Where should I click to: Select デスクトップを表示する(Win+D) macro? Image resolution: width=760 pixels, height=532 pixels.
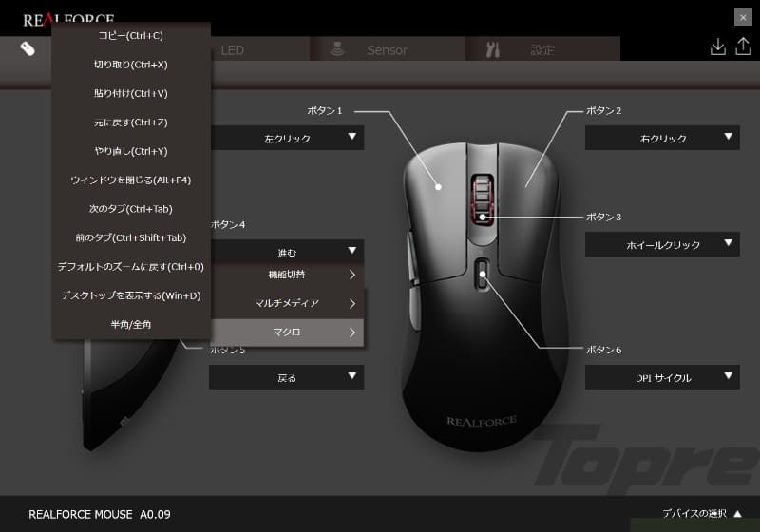click(131, 295)
